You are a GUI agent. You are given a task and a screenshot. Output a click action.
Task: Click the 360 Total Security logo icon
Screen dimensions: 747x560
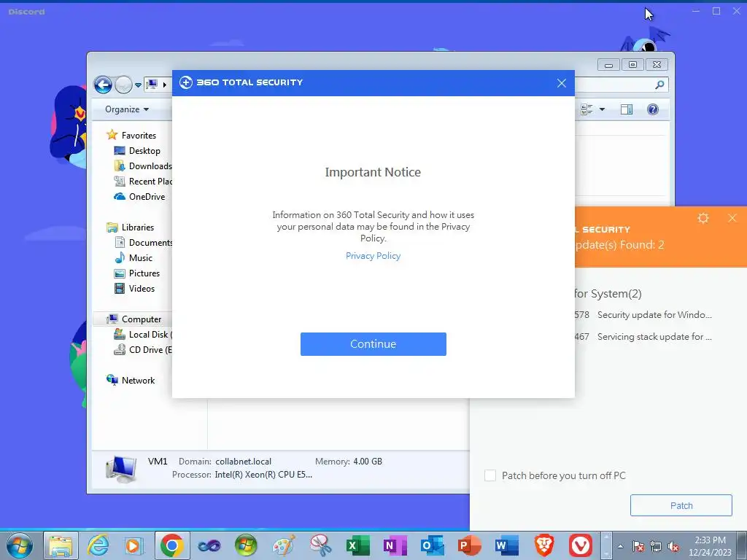[x=186, y=82]
